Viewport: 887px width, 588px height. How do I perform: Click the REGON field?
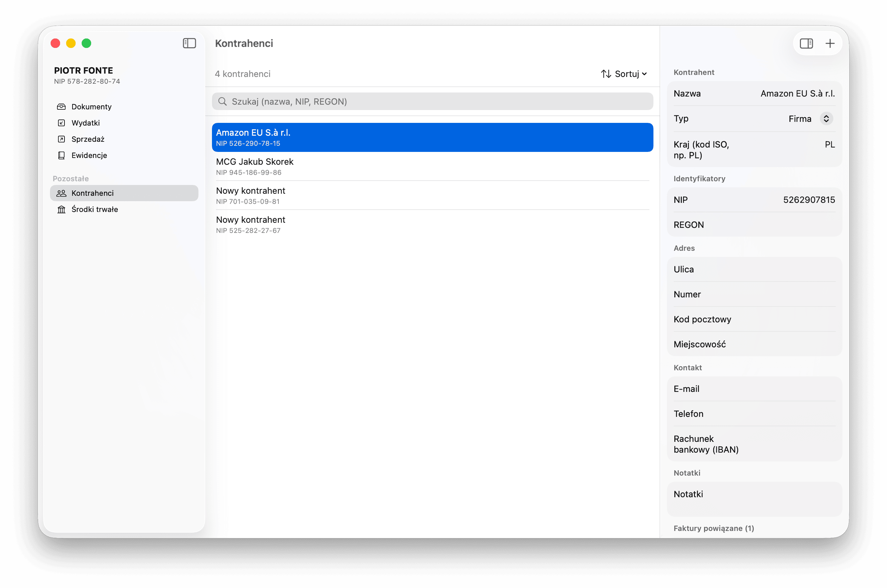[x=754, y=225]
